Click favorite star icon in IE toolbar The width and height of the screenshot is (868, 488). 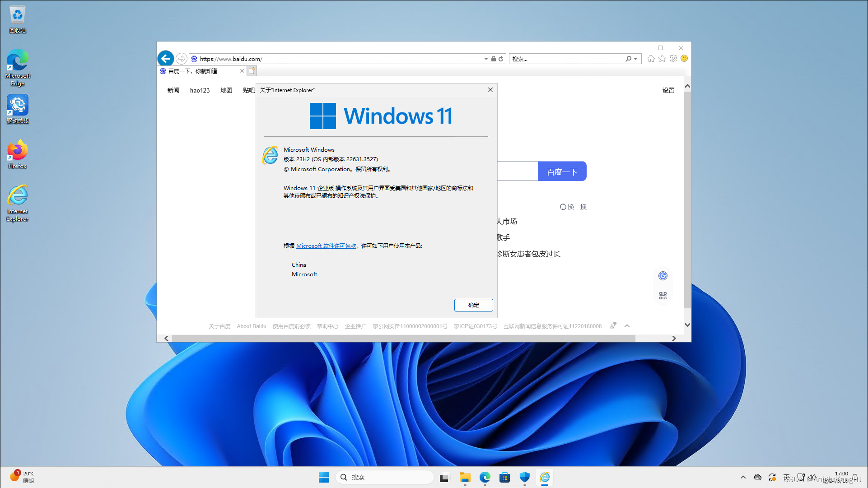coord(663,58)
